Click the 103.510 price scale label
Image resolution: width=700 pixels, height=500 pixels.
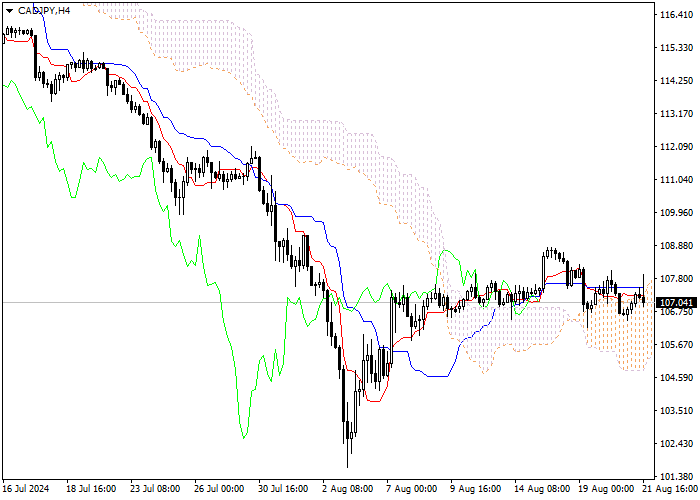tap(677, 411)
